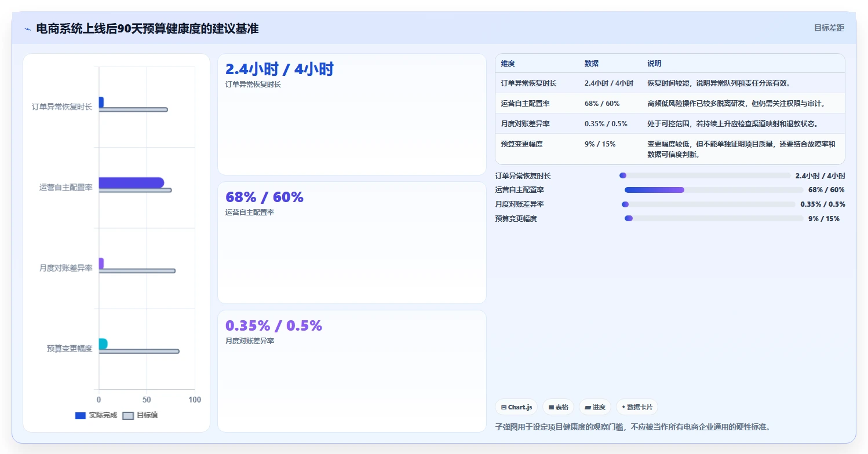The width and height of the screenshot is (868, 454).
Task: Click the table cell 2.4小时 / 4小时
Action: point(609,83)
